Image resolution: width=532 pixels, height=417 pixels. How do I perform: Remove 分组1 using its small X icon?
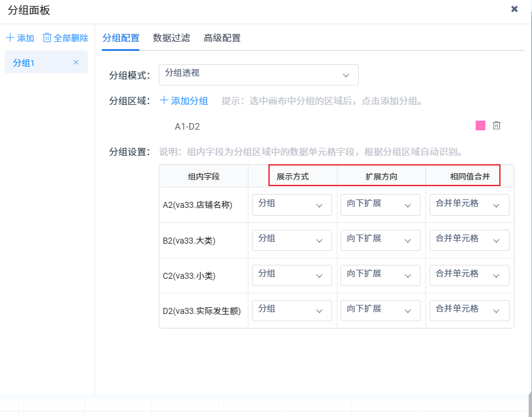76,62
